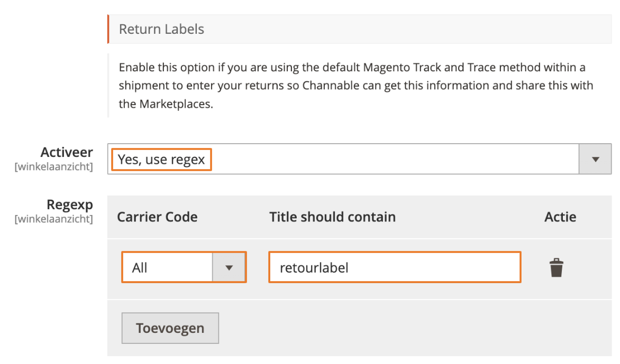Click the 'Actie' column header
The width and height of the screenshot is (620, 364).
560,217
